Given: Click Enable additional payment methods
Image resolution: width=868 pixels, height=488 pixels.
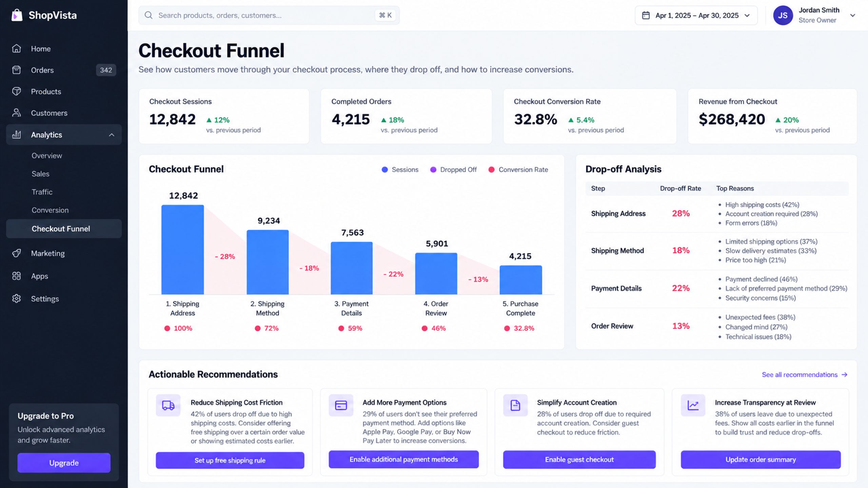Looking at the screenshot, I should tap(403, 459).
